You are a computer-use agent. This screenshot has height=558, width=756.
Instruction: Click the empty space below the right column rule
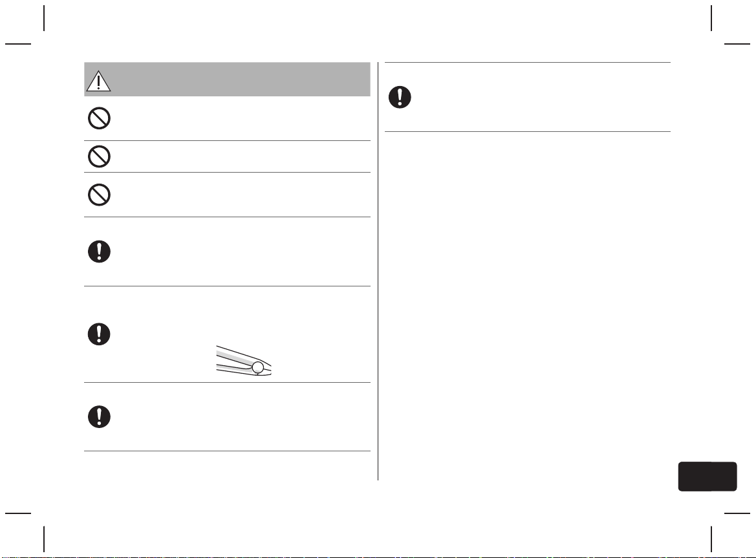528,304
